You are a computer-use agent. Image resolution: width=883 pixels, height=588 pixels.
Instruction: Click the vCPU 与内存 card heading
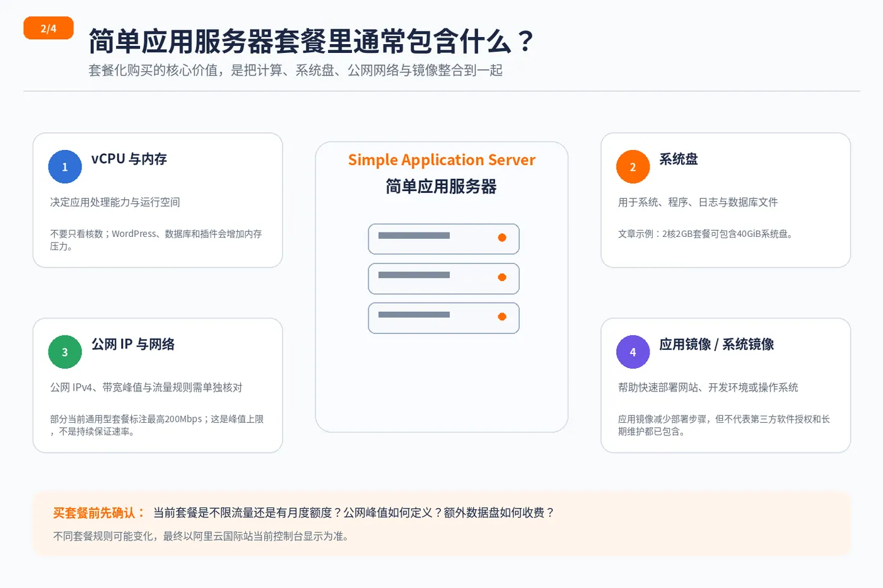129,159
